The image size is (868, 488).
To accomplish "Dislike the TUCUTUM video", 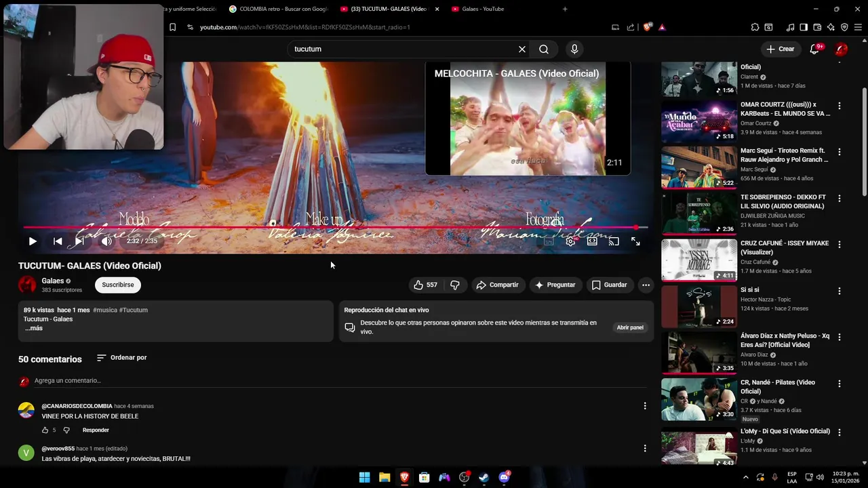I will pyautogui.click(x=455, y=285).
